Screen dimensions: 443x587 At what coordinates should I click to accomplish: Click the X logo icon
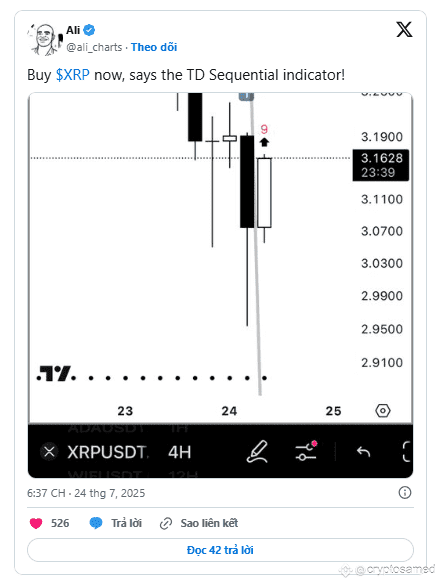(x=404, y=30)
